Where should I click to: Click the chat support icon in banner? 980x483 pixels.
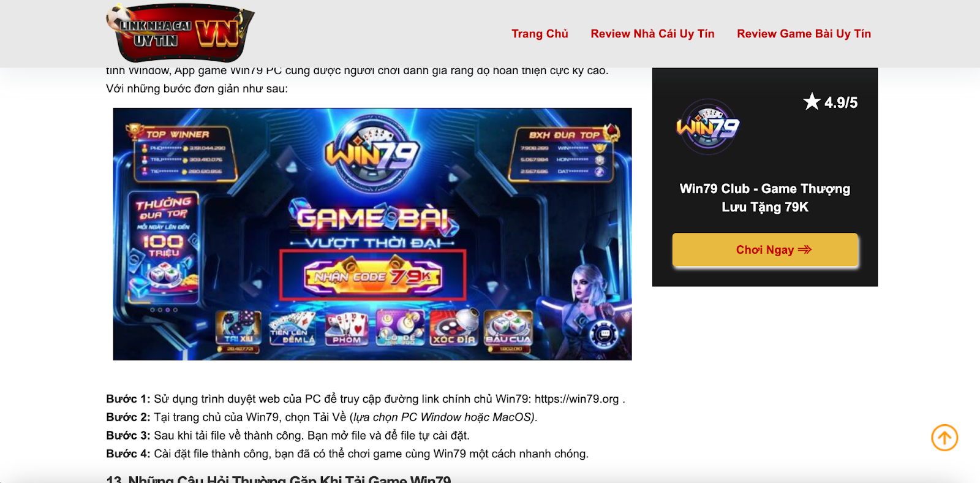click(604, 335)
